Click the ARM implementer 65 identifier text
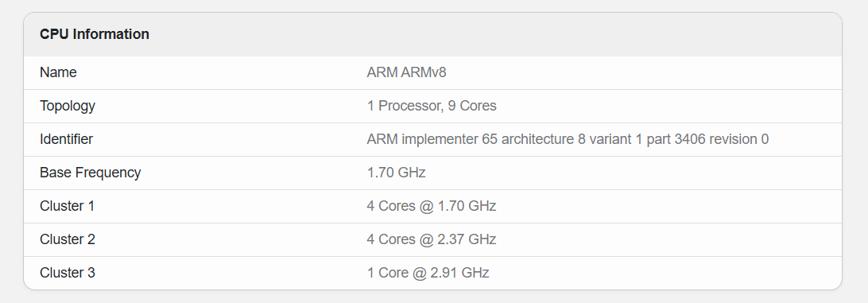Viewport: 868px width, 303px height. (568, 139)
